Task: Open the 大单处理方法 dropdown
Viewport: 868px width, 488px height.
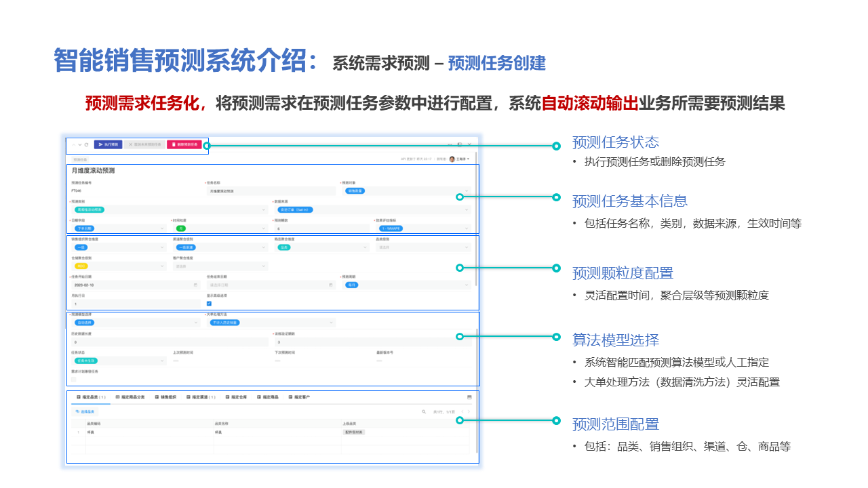Action: pos(332,323)
